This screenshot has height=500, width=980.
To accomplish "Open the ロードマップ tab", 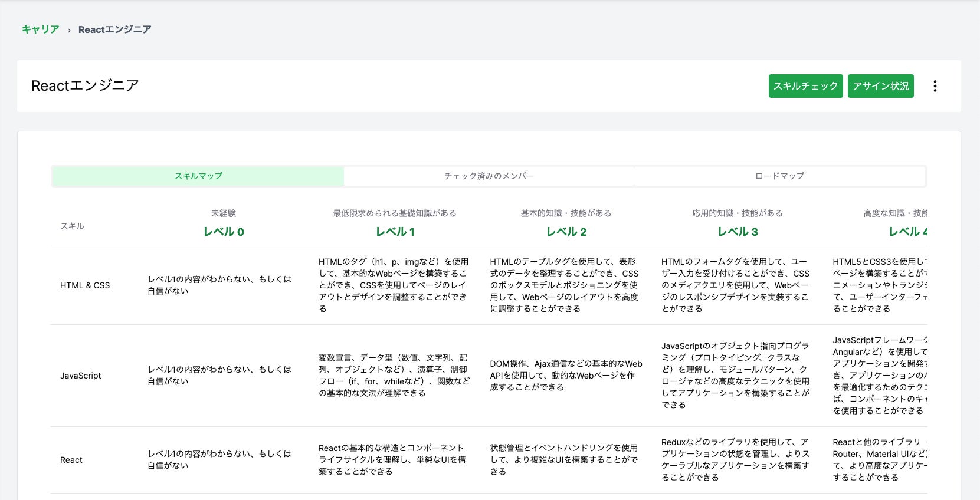I will pyautogui.click(x=779, y=176).
